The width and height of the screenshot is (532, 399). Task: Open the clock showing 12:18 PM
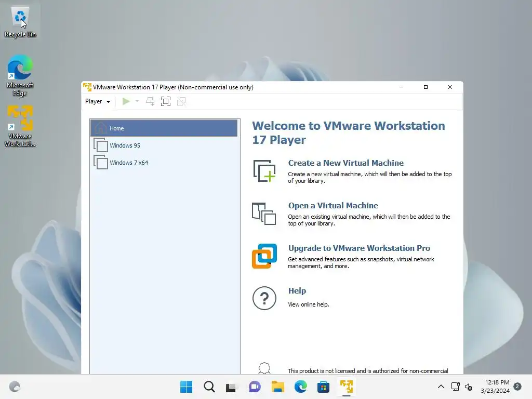(x=495, y=387)
